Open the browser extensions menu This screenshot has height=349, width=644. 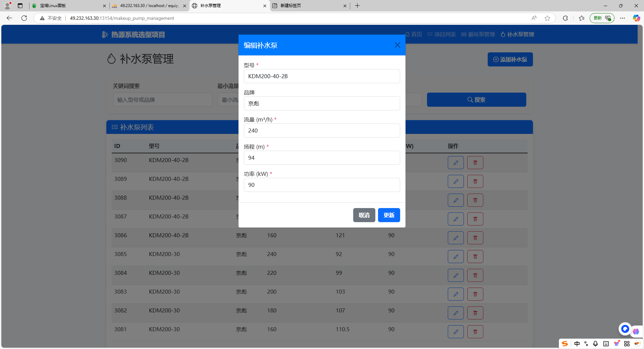pos(565,18)
